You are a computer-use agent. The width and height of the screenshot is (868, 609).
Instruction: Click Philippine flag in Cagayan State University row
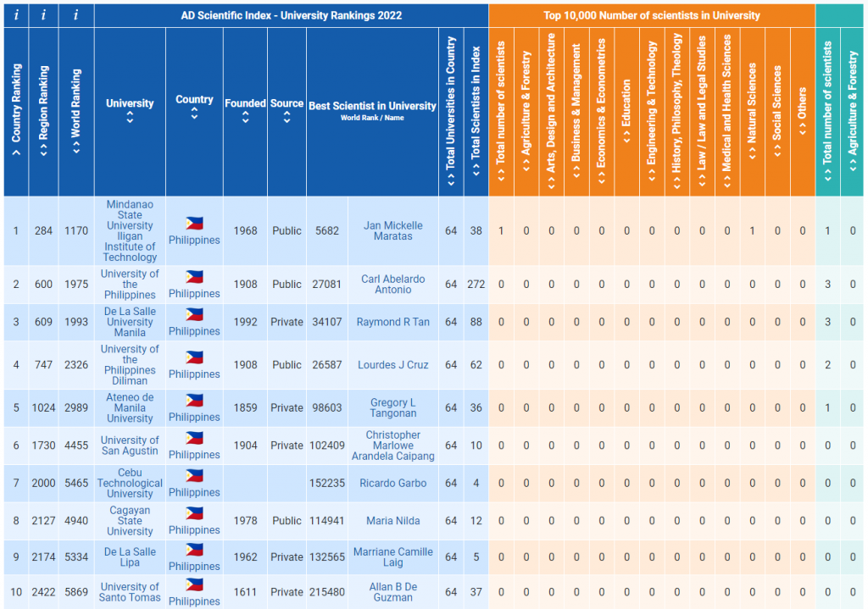coord(194,513)
